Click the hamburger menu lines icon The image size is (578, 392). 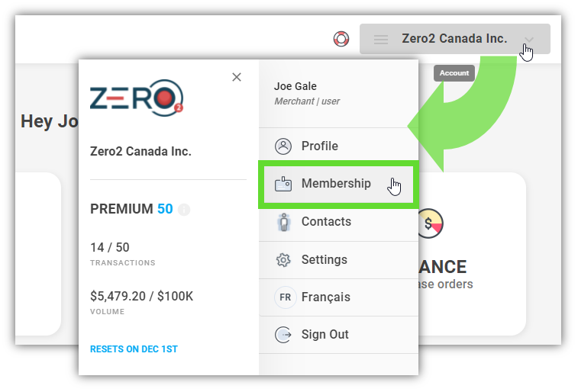pyautogui.click(x=381, y=39)
